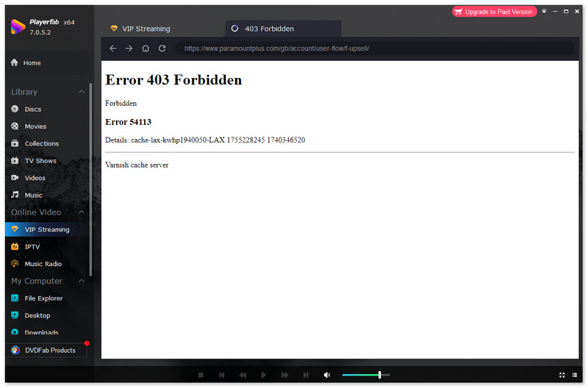Open File Explorer in My Computer
Viewport: 588px width, 388px height.
click(x=47, y=298)
